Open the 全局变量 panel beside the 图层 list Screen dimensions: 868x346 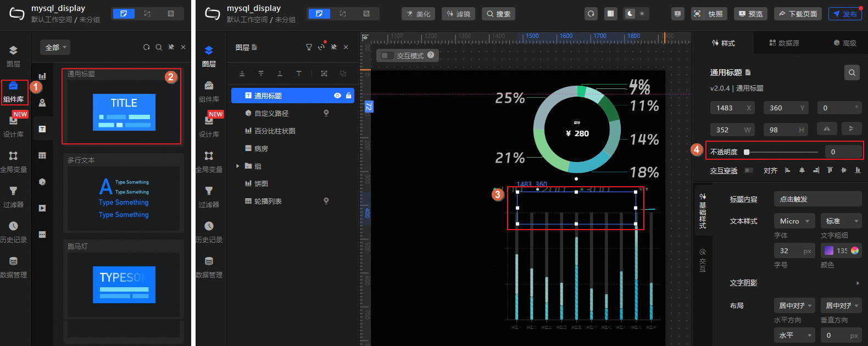pyautogui.click(x=209, y=161)
